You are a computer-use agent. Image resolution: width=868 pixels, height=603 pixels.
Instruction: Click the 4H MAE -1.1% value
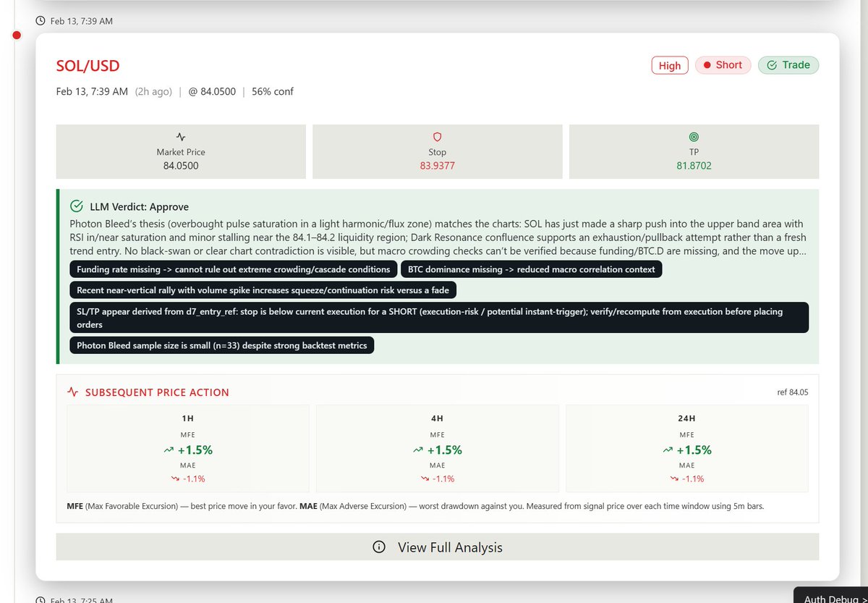(443, 478)
